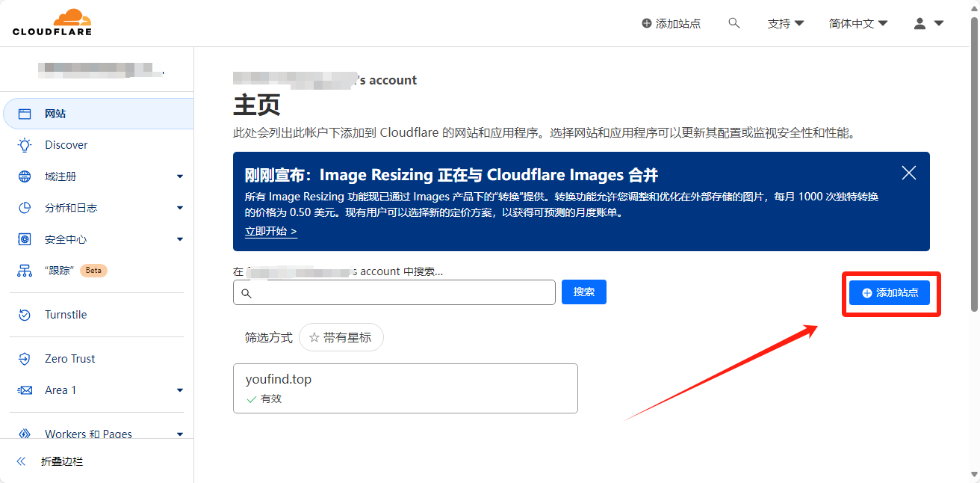The width and height of the screenshot is (980, 483).
Task: Open the "跟踪" Beta sidebar item
Action: click(60, 271)
